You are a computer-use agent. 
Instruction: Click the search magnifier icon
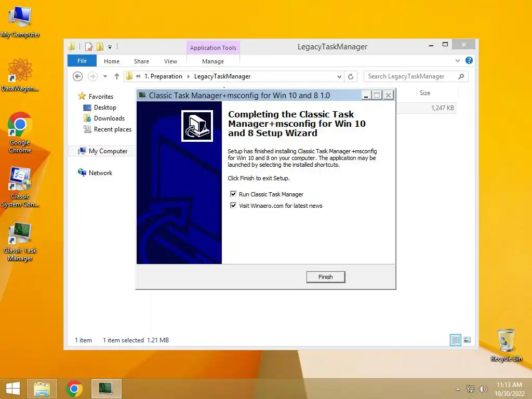click(x=461, y=76)
